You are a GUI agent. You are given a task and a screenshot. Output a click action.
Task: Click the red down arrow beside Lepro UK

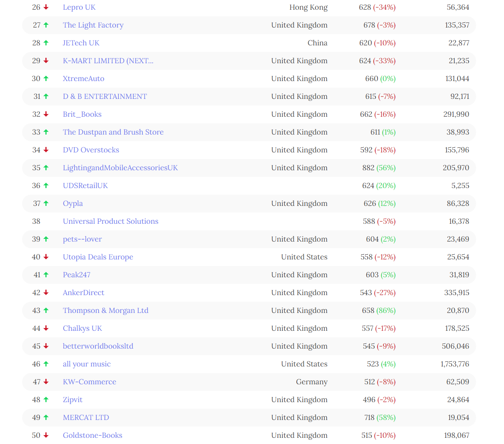coord(46,7)
